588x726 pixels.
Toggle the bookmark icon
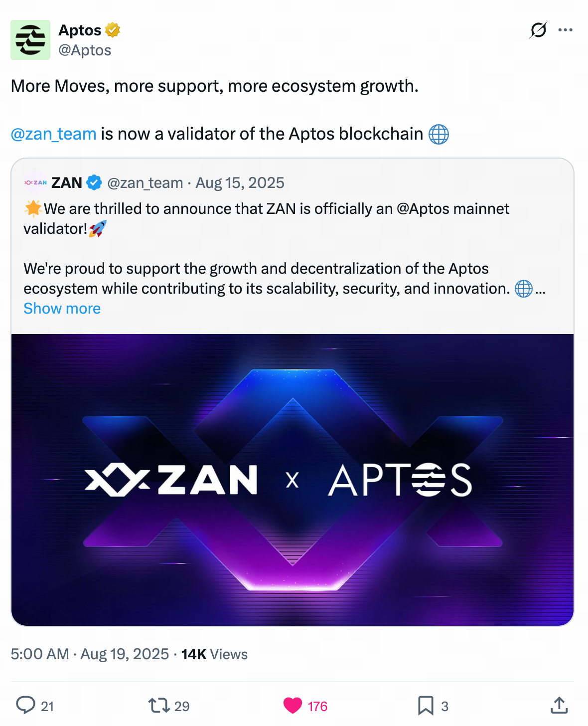[426, 706]
